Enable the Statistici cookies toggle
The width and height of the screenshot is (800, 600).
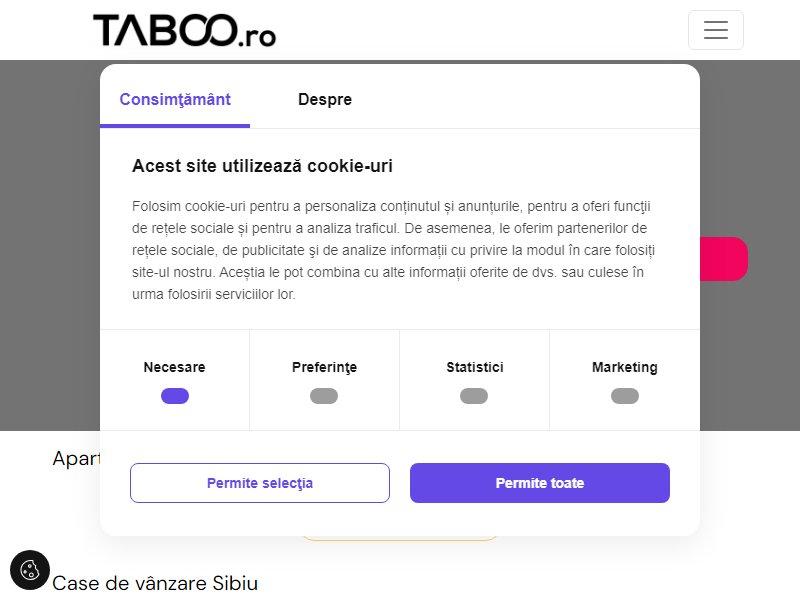click(x=474, y=396)
